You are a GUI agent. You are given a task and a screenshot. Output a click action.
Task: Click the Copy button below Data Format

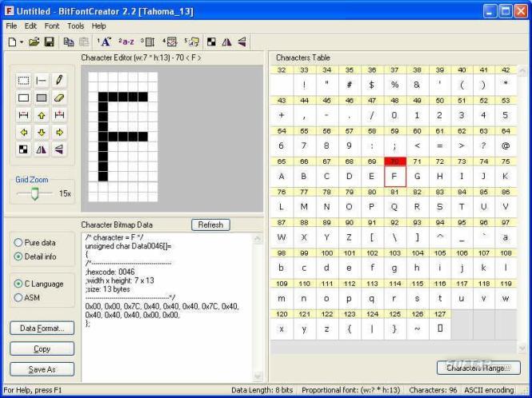point(42,348)
